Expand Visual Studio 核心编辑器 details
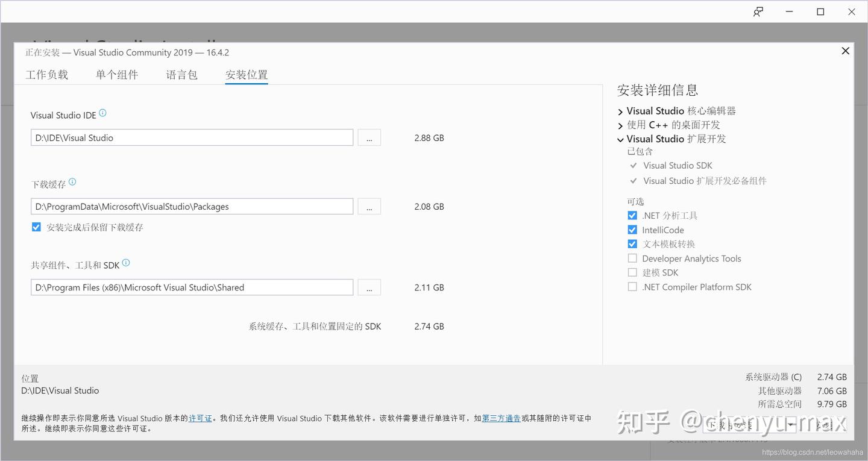Viewport: 868px width, 461px height. (x=620, y=111)
